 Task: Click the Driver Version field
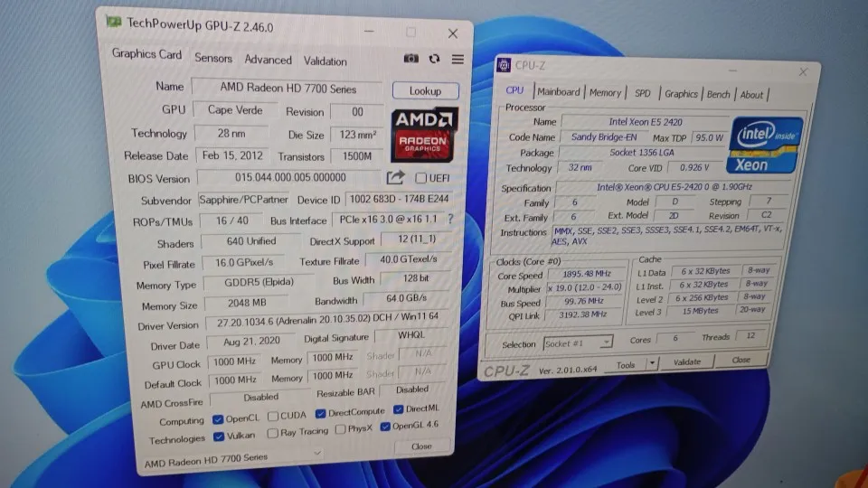point(327,319)
